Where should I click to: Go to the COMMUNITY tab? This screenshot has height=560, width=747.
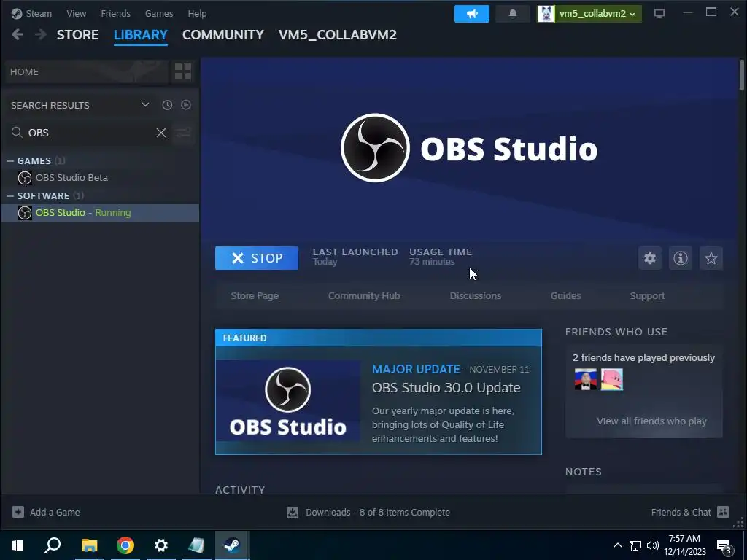223,35
